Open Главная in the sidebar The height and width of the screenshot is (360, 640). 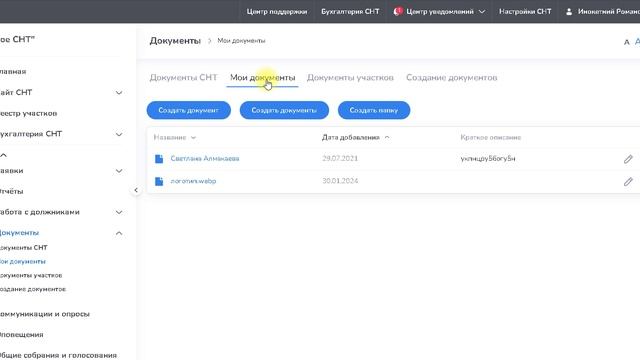point(13,71)
